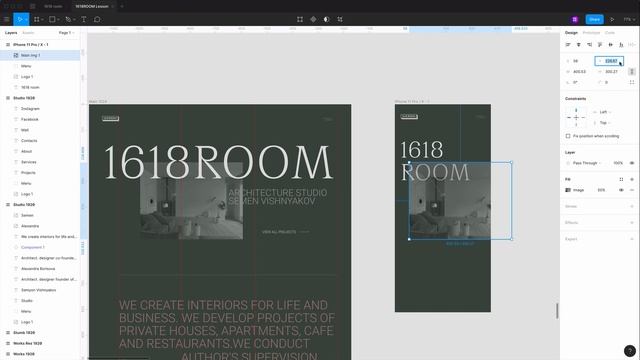Open the horizontal constraint Left dropdown
This screenshot has width=640, height=360.
point(605,112)
